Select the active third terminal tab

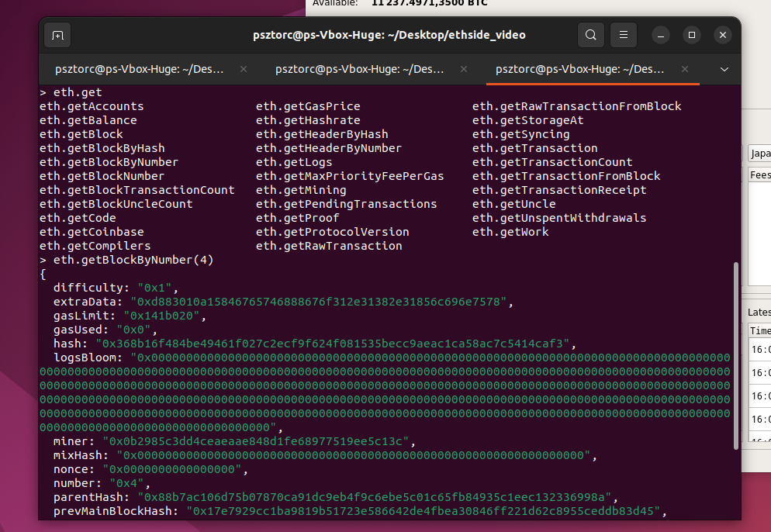point(579,69)
